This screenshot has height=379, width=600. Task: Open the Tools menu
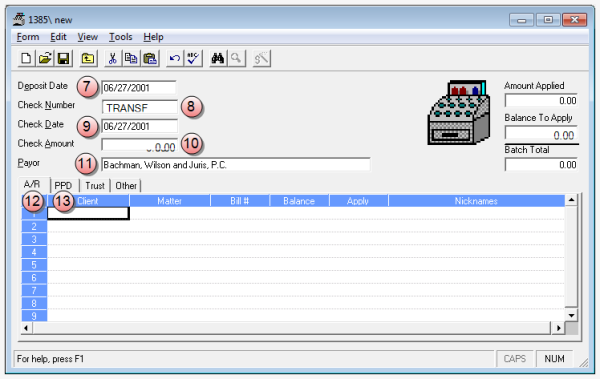[x=121, y=37]
